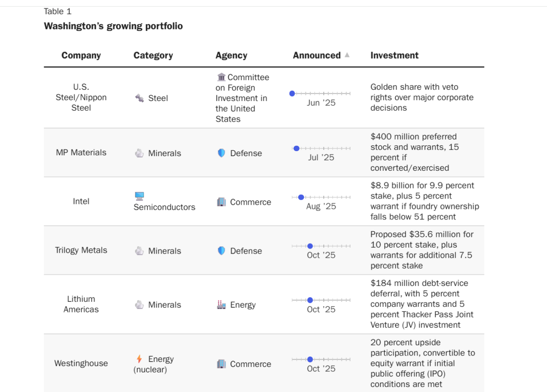Image resolution: width=547 pixels, height=392 pixels.
Task: Click the Jun '25 timeline dot
Action: pyautogui.click(x=292, y=93)
